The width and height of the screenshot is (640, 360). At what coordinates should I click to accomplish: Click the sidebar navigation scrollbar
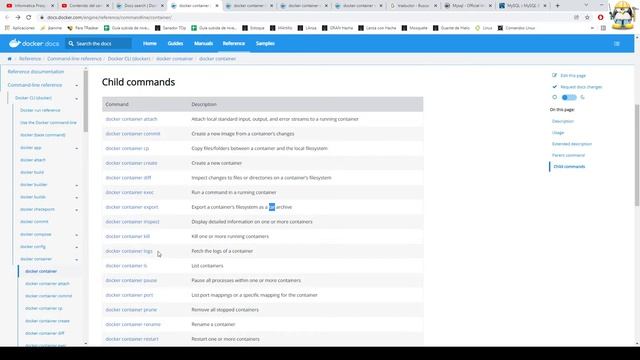(x=86, y=101)
